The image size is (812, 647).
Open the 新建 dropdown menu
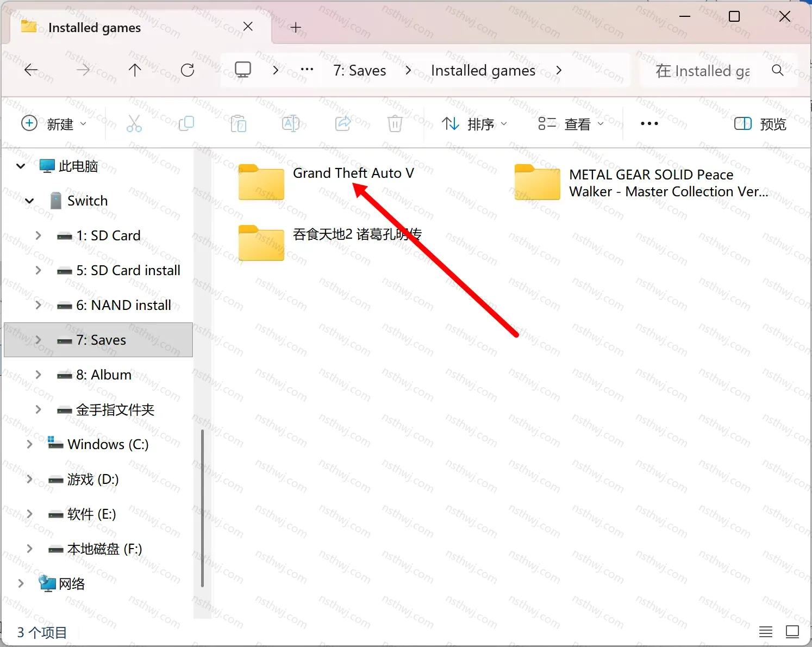point(54,124)
